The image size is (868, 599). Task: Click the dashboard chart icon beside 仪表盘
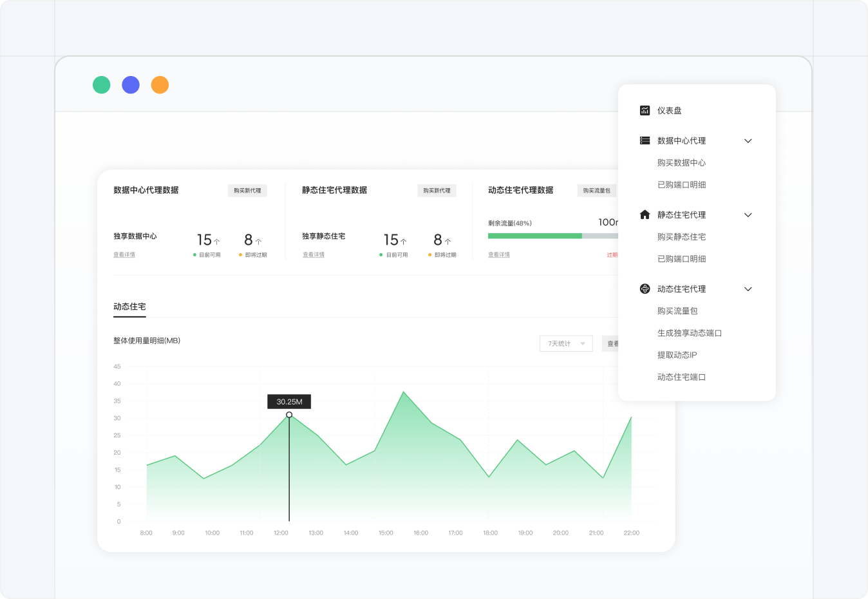pos(645,111)
